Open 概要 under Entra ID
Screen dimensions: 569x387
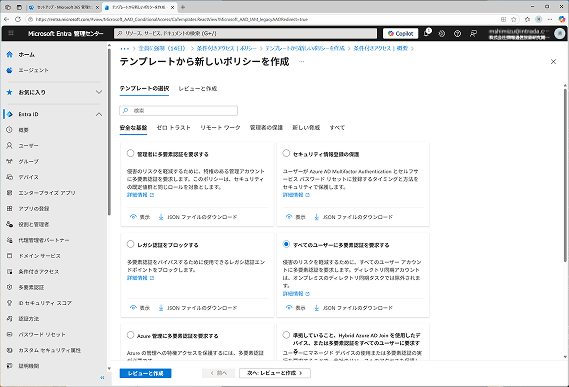click(x=24, y=130)
